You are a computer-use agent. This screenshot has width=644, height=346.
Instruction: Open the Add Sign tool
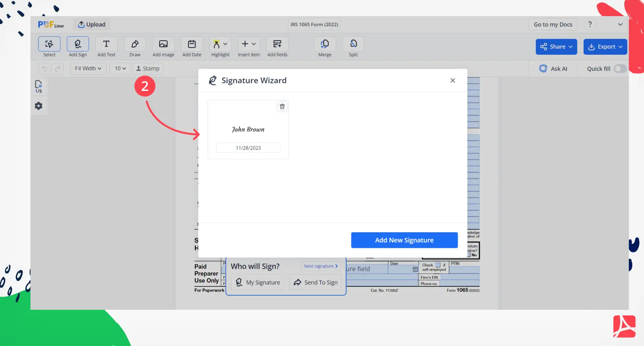point(78,47)
